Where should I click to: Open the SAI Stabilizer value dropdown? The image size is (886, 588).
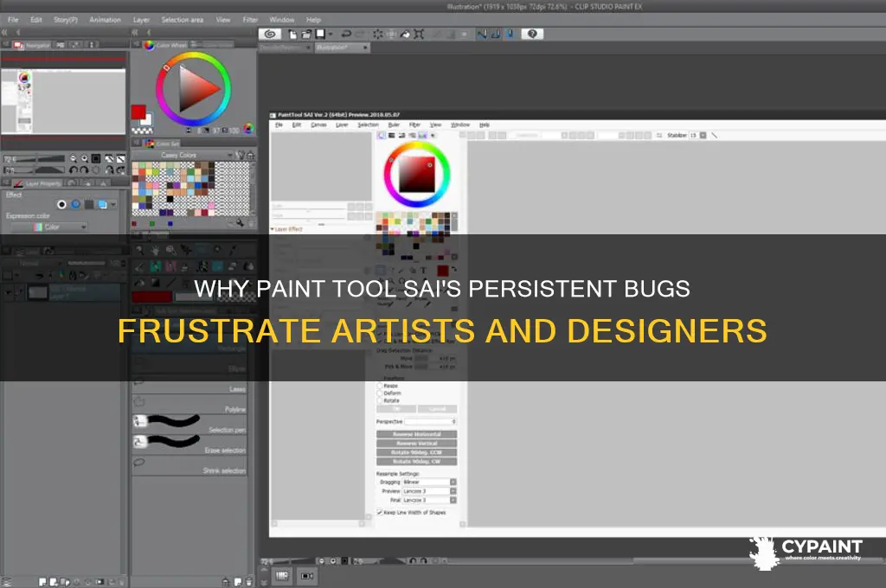point(703,136)
